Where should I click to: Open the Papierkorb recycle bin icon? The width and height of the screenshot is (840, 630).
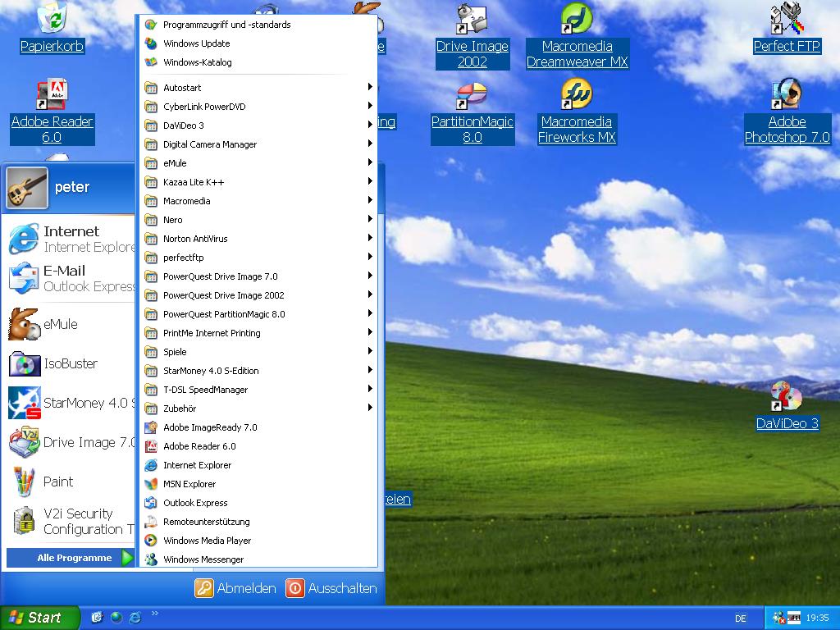[x=52, y=20]
